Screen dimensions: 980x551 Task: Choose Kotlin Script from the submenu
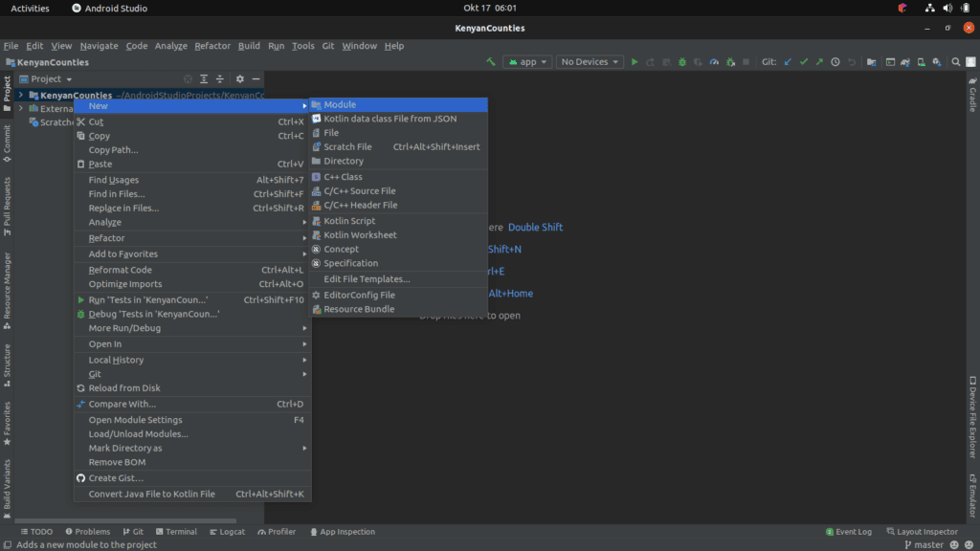(349, 221)
